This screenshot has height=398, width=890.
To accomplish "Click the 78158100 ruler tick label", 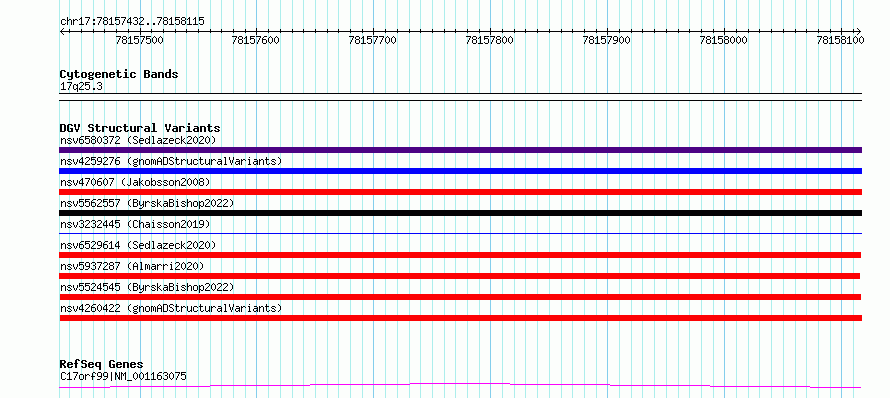I will coord(841,40).
